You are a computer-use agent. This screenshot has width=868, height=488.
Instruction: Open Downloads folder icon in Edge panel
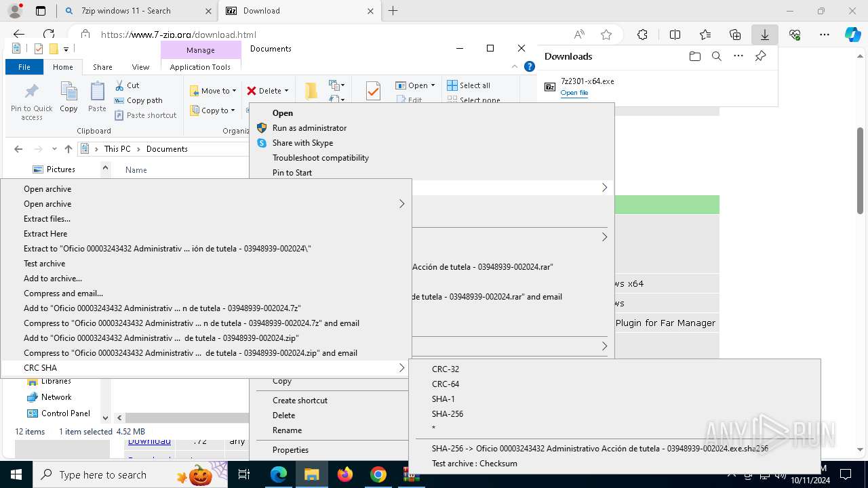(x=694, y=56)
